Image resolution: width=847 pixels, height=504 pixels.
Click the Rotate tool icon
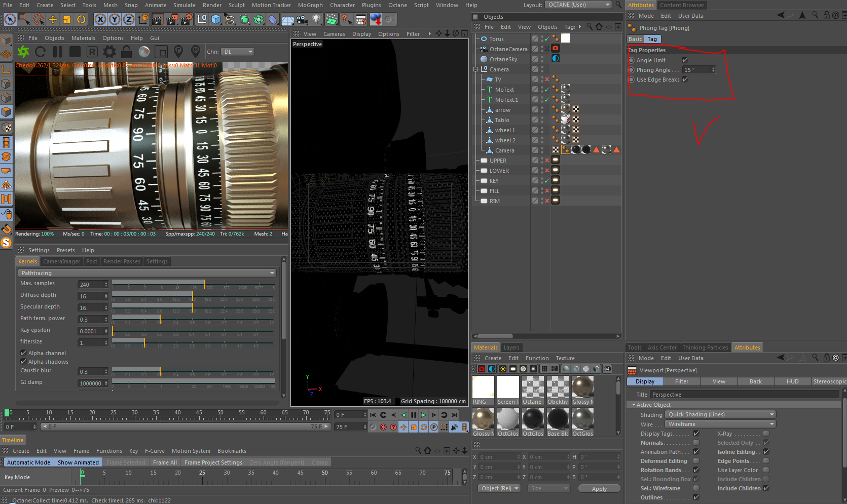[81, 20]
